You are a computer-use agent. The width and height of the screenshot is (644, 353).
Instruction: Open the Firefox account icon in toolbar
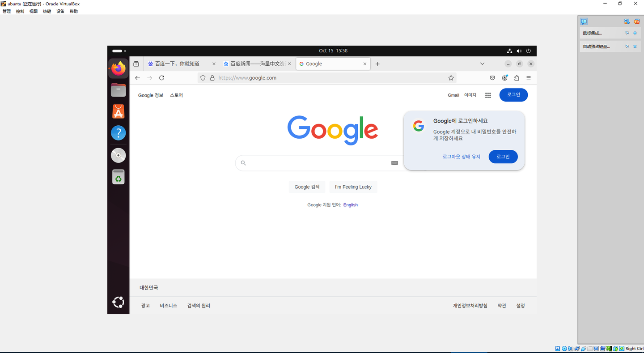pos(504,78)
